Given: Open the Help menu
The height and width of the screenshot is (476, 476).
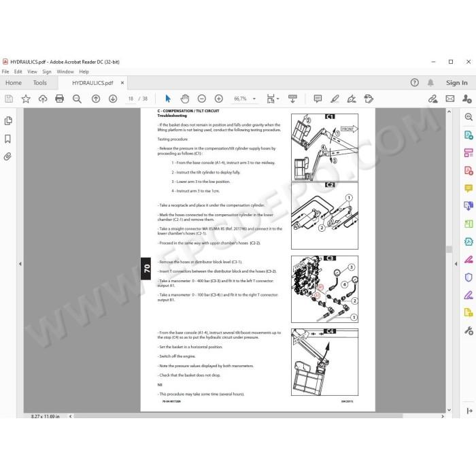Looking at the screenshot, I should pos(84,71).
